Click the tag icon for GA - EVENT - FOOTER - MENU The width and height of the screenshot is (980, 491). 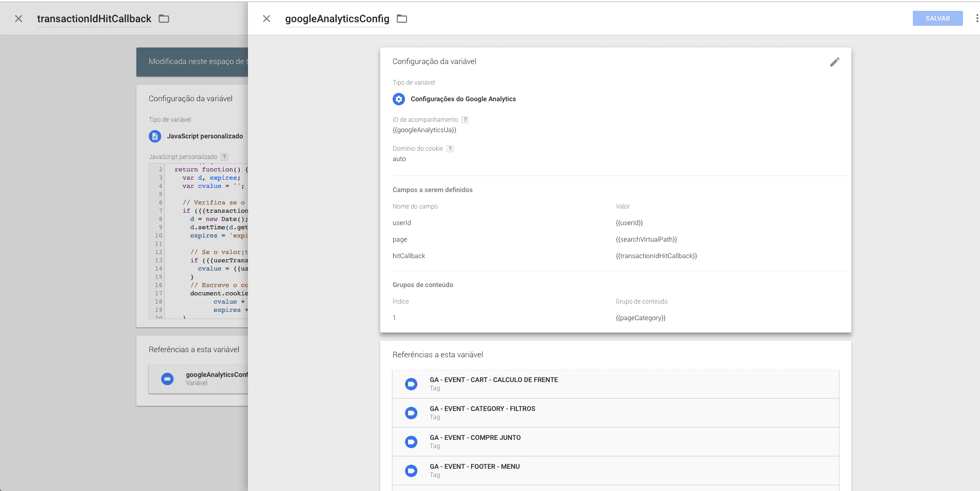point(411,470)
